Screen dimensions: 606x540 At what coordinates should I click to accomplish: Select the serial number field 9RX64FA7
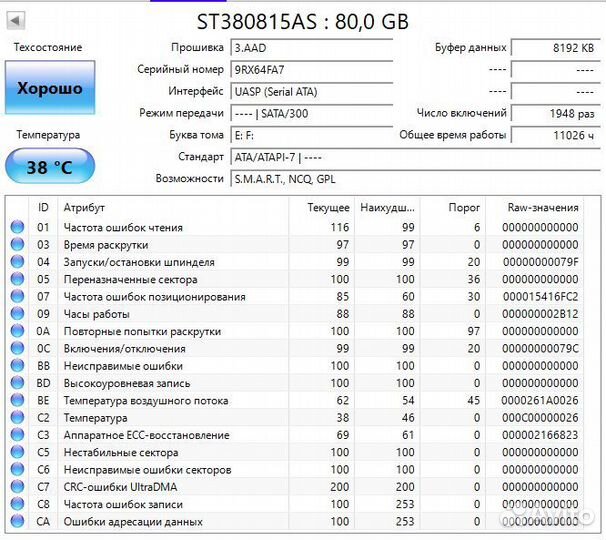click(x=312, y=70)
